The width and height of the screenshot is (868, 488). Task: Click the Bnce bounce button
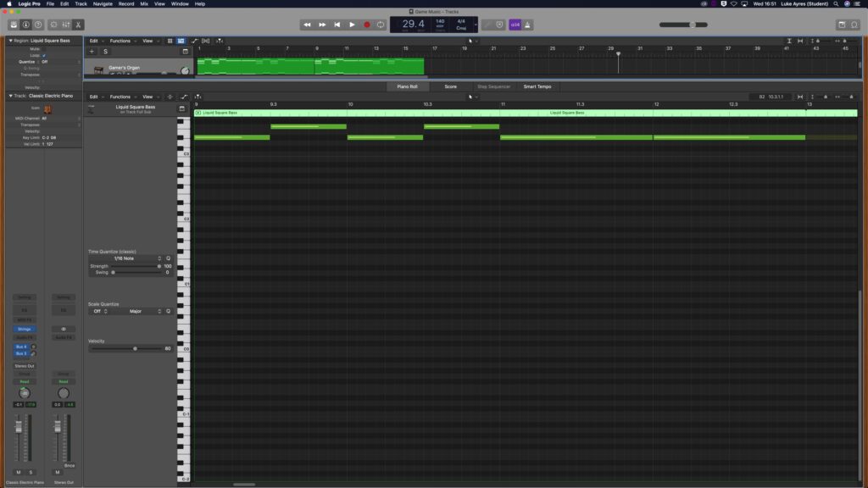[70, 466]
